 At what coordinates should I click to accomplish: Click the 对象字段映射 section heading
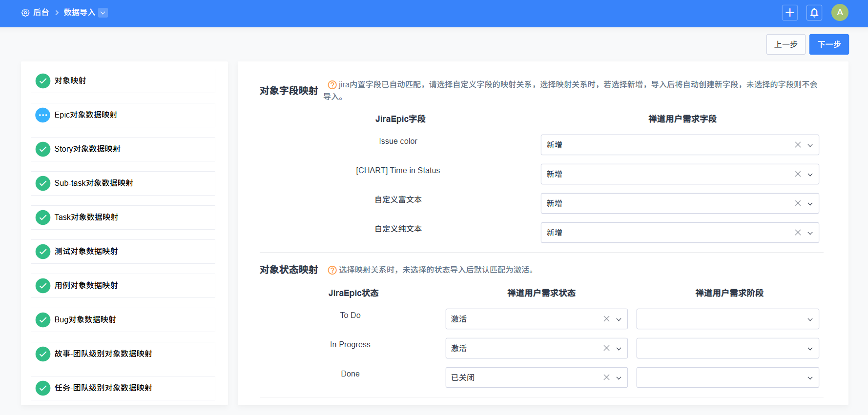coord(289,91)
